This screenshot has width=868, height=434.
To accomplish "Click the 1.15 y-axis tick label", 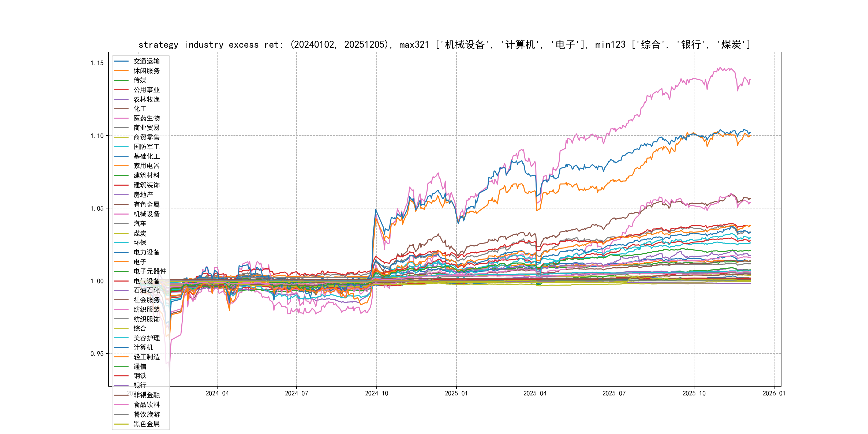I will 97,63.
